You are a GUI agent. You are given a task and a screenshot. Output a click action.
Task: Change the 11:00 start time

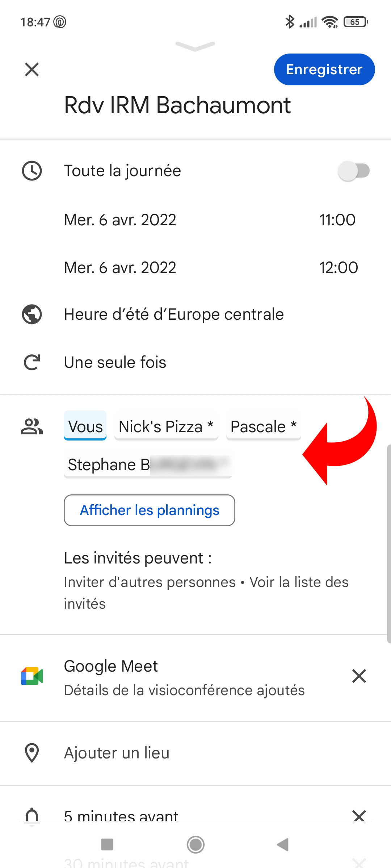[x=337, y=220]
